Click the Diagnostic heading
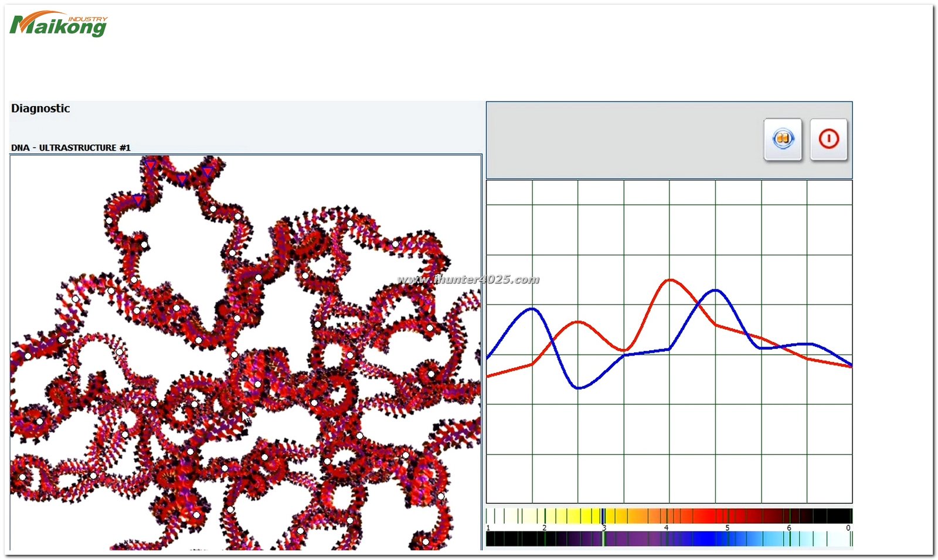The height and width of the screenshot is (560, 938). click(x=40, y=108)
